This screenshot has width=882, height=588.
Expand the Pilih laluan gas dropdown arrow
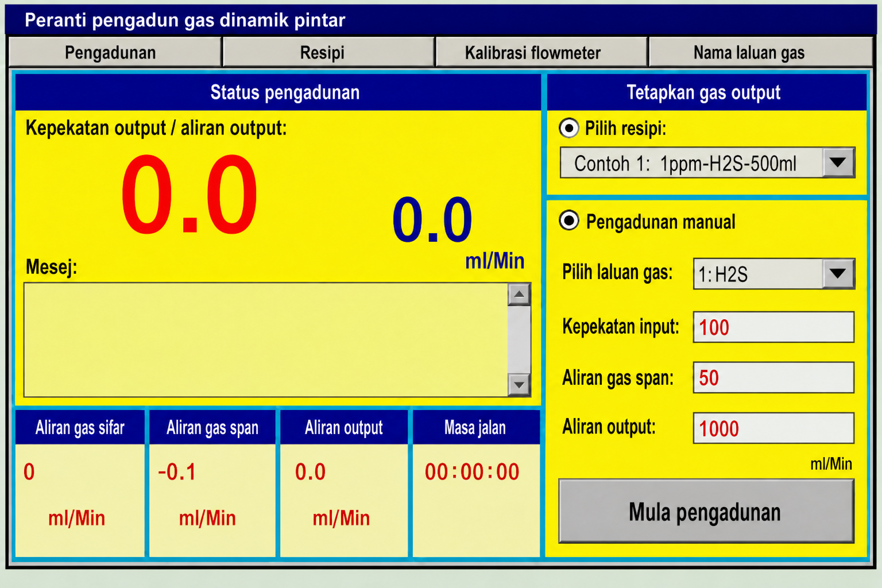(838, 273)
